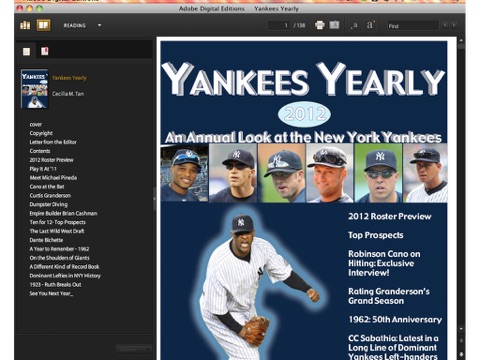This screenshot has width=480, height=360.
Task: Select 'See You Next Year...' entry
Action: 51,294
